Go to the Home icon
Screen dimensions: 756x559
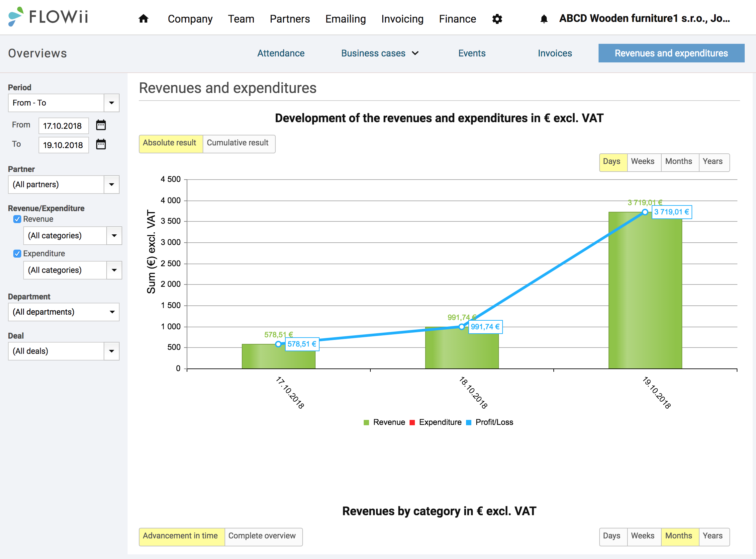[x=143, y=19]
